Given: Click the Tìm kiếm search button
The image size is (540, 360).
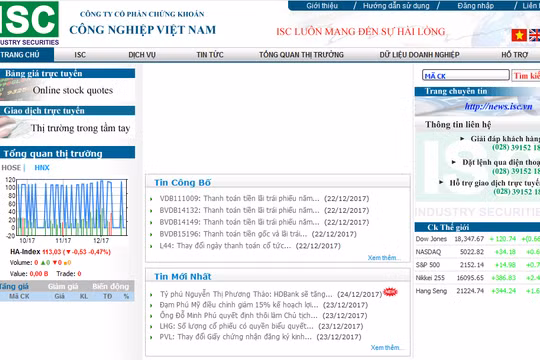Looking at the screenshot, I should tap(526, 75).
